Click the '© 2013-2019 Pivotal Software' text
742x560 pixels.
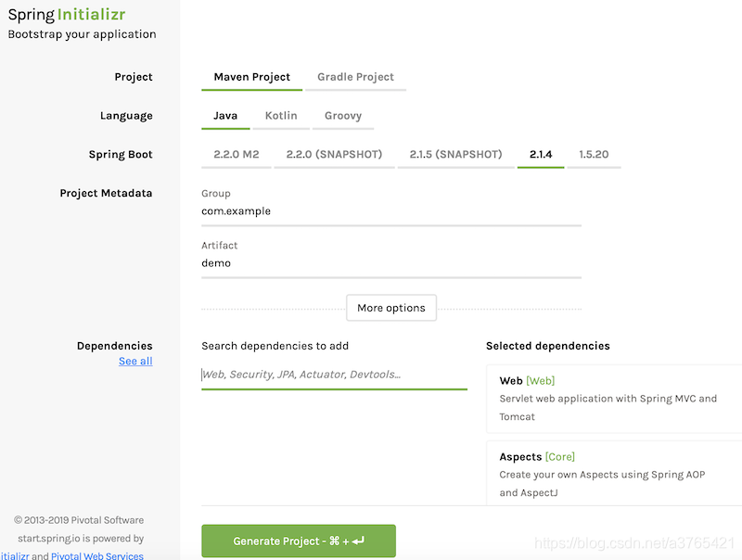pos(79,520)
